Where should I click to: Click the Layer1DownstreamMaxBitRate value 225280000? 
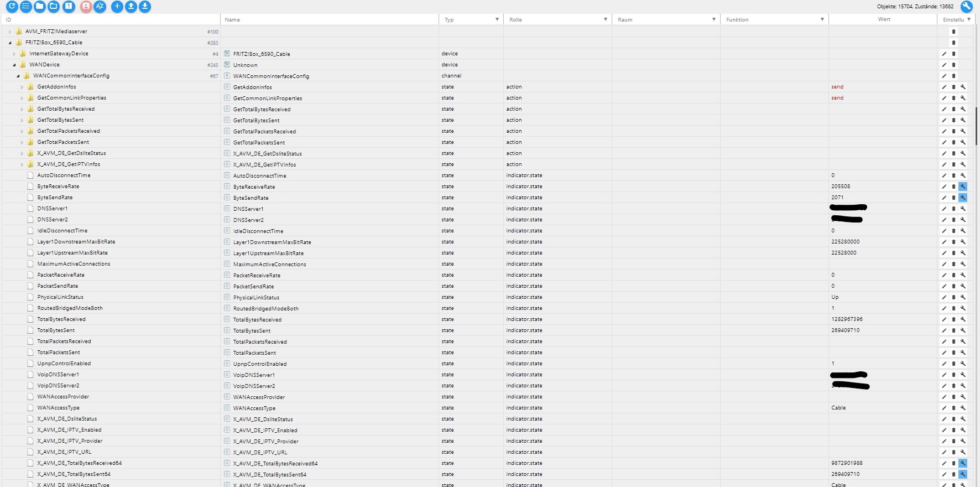845,242
